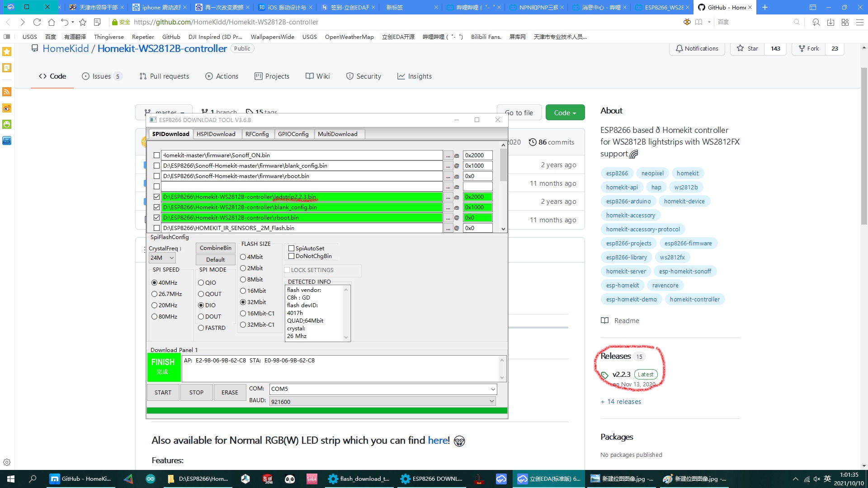The image size is (868, 488).
Task: Open the Security tab
Action: [x=364, y=76]
